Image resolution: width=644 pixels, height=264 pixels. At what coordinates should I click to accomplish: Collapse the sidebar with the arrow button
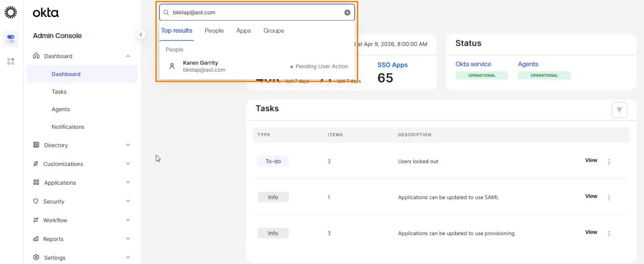click(x=141, y=35)
